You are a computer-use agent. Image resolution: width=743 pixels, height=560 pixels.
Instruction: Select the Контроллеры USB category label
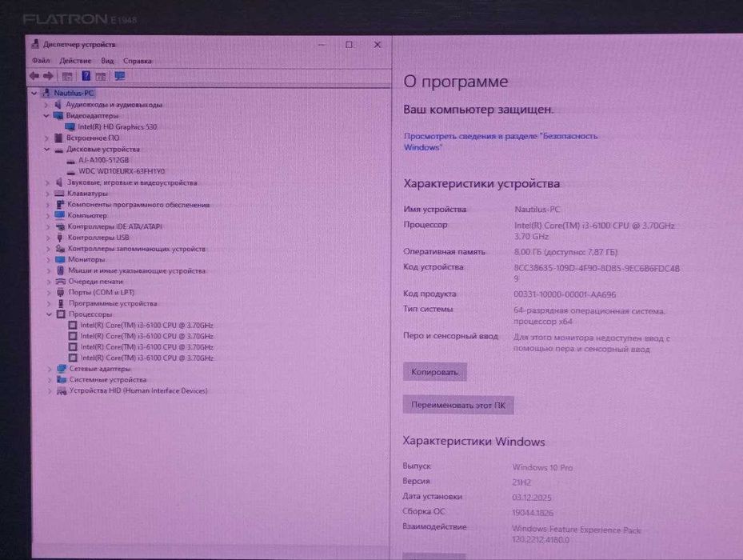point(98,238)
